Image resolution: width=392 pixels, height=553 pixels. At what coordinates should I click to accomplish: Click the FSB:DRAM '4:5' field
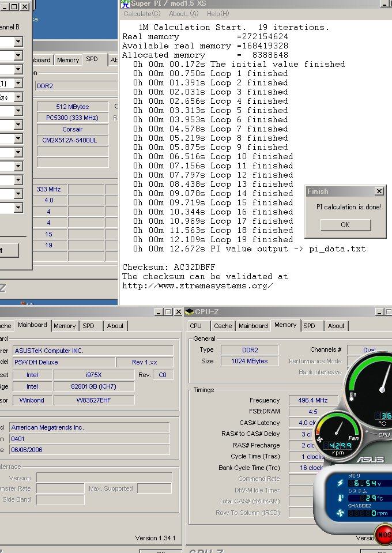click(x=312, y=412)
